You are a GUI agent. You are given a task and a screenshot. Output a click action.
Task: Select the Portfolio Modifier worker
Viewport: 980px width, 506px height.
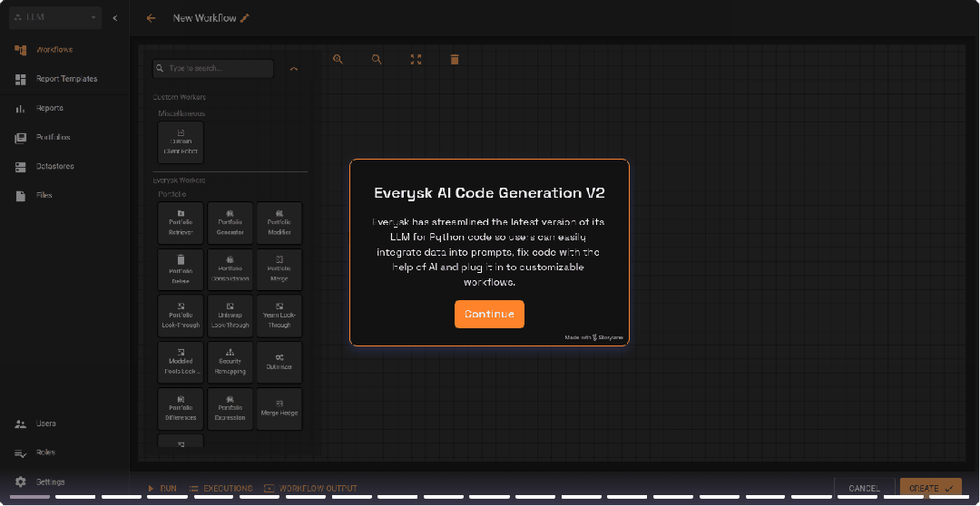tap(279, 223)
